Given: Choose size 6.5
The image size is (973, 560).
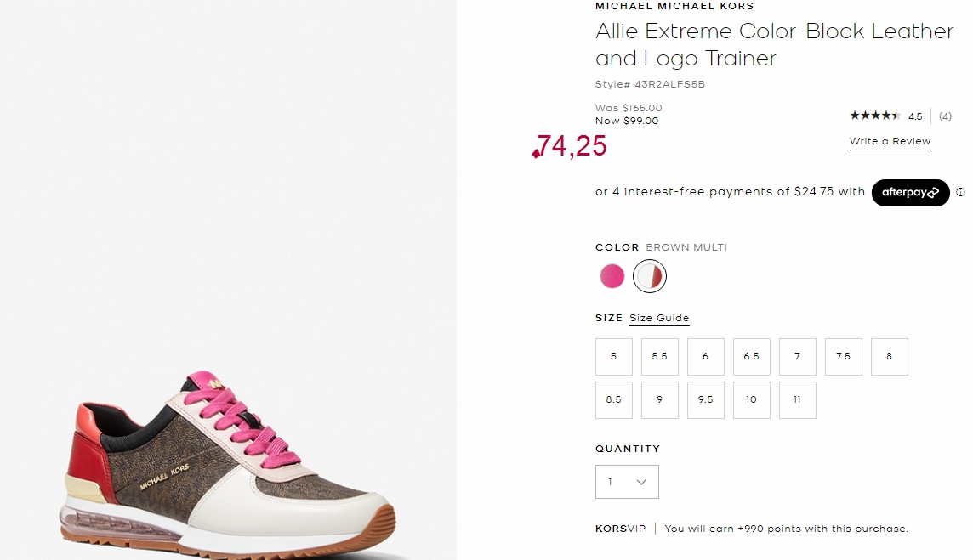Looking at the screenshot, I should click(x=752, y=357).
